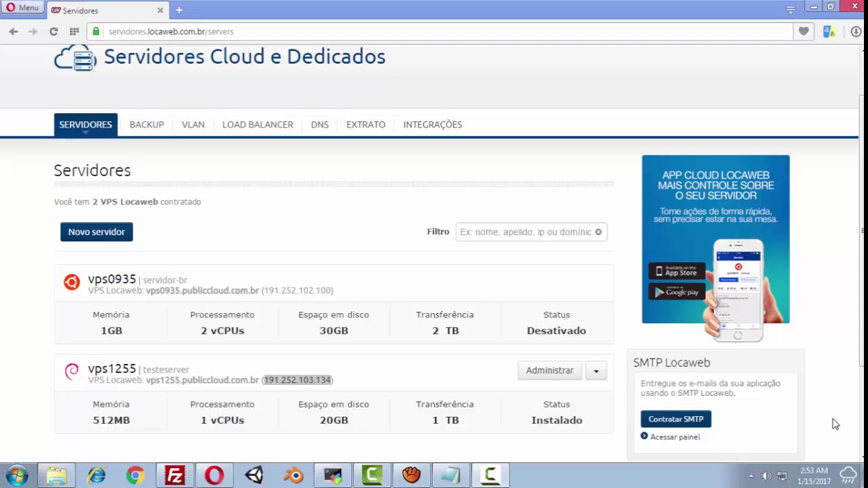Switch to the BACKUP tab
This screenshot has width=868, height=488.
tap(146, 125)
